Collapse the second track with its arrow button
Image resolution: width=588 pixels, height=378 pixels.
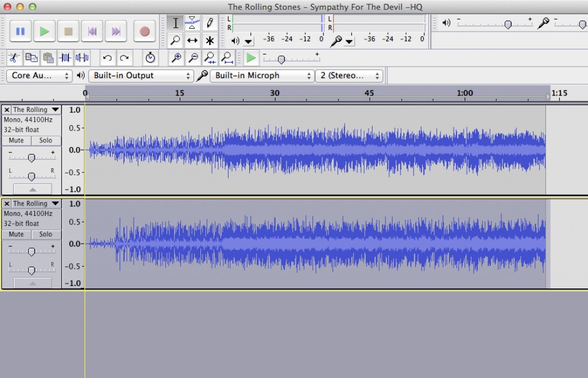pos(33,283)
